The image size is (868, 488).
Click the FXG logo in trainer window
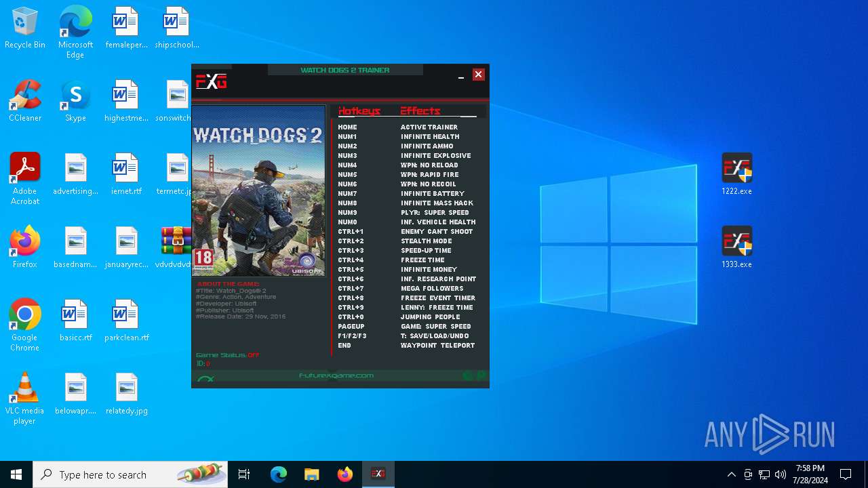click(x=211, y=82)
